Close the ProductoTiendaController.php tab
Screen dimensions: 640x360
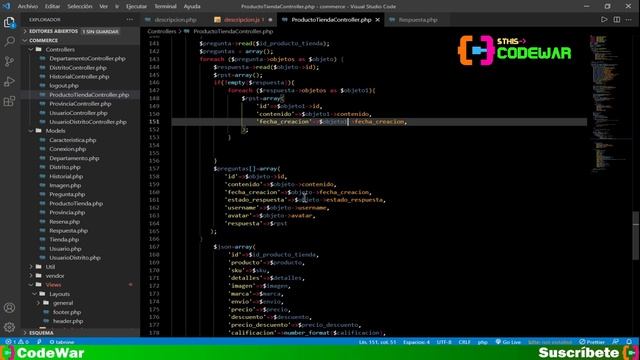tap(378, 20)
